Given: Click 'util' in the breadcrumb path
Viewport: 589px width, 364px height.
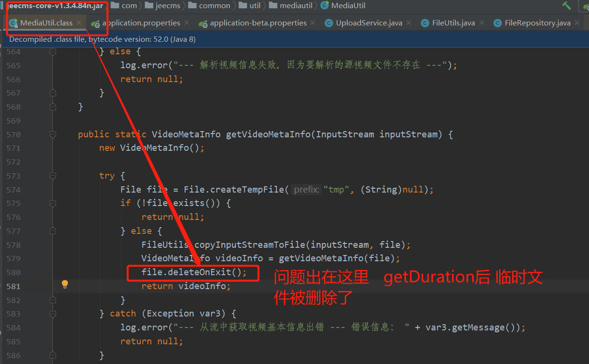Looking at the screenshot, I should point(255,6).
